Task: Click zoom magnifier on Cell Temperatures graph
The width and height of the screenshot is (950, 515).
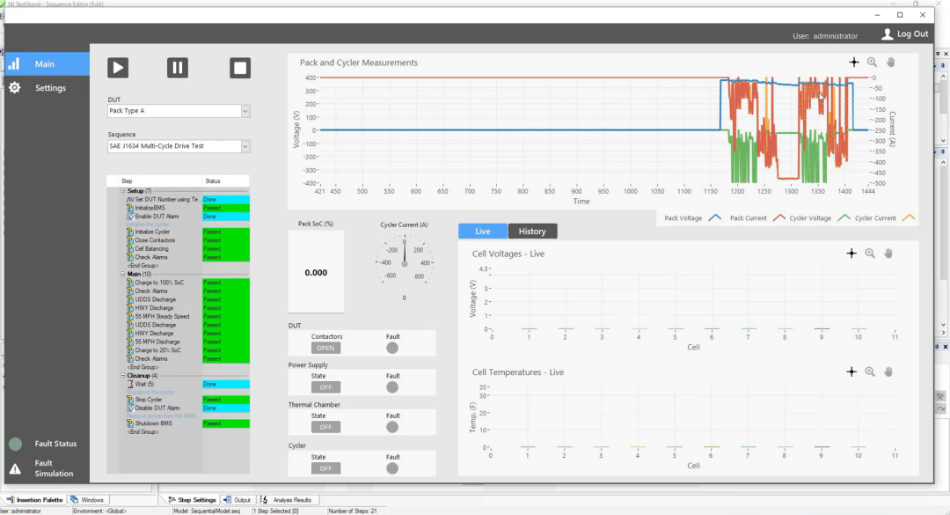Action: click(870, 372)
